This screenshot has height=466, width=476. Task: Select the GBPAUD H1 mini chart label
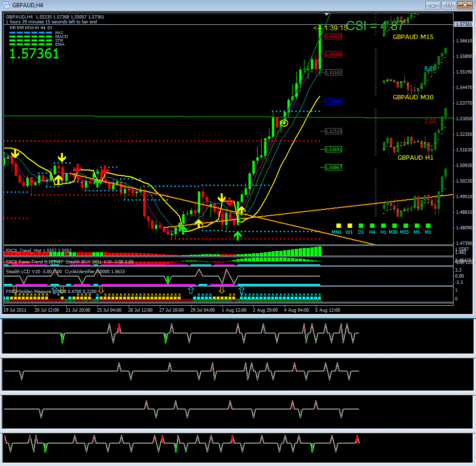pos(415,157)
